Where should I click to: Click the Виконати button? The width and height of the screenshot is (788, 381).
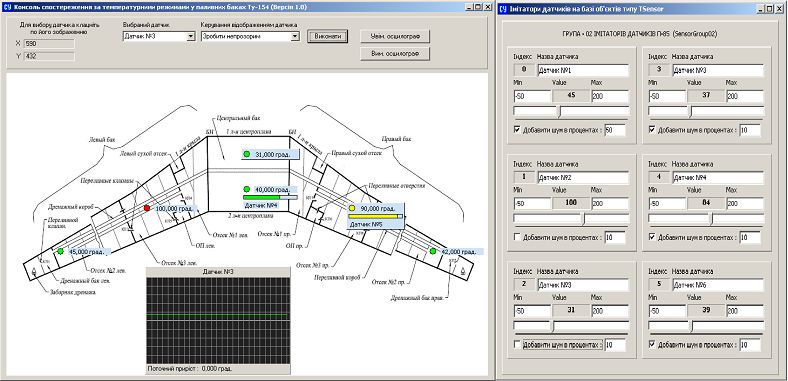click(328, 36)
